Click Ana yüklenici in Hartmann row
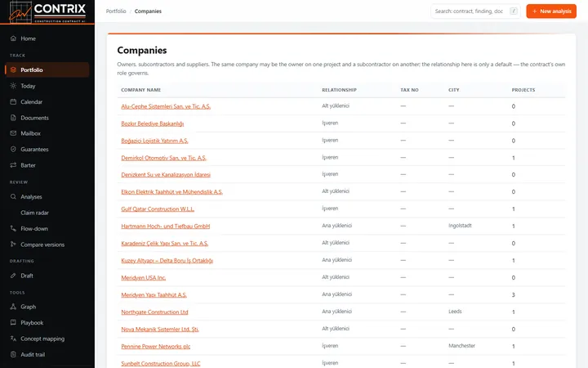Image resolution: width=588 pixels, height=368 pixels. click(336, 226)
